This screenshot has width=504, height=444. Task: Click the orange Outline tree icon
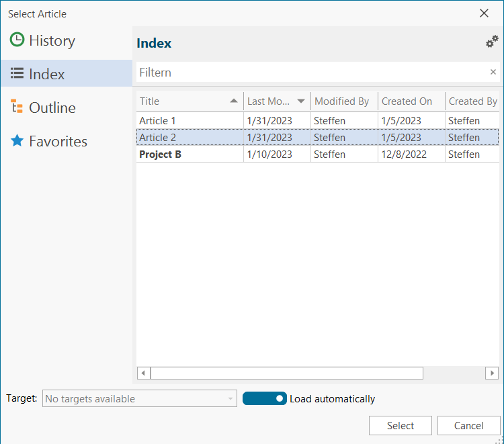pos(17,107)
